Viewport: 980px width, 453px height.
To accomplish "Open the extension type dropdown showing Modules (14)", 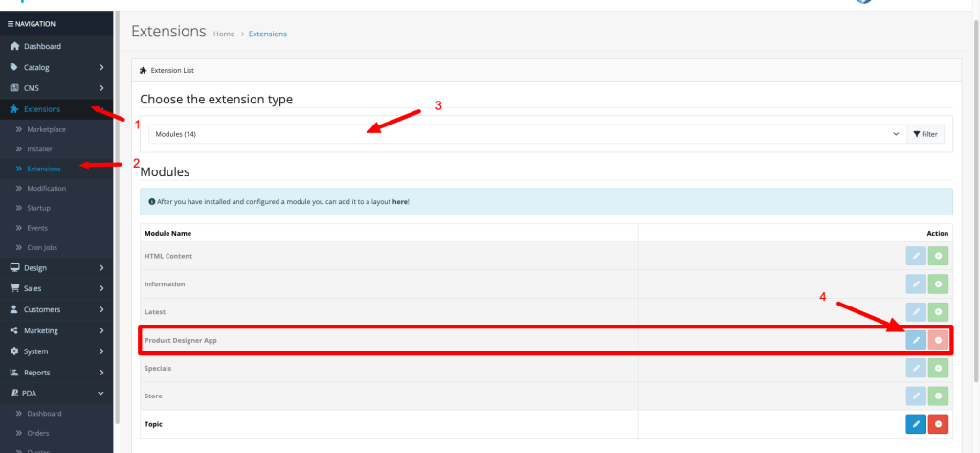I will click(526, 135).
